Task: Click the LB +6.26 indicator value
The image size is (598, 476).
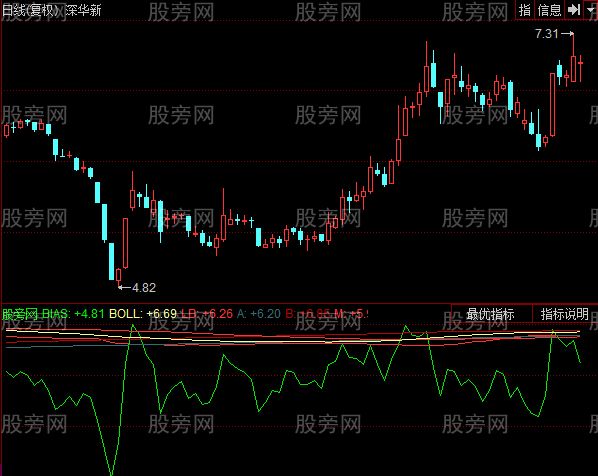Action: (x=207, y=314)
